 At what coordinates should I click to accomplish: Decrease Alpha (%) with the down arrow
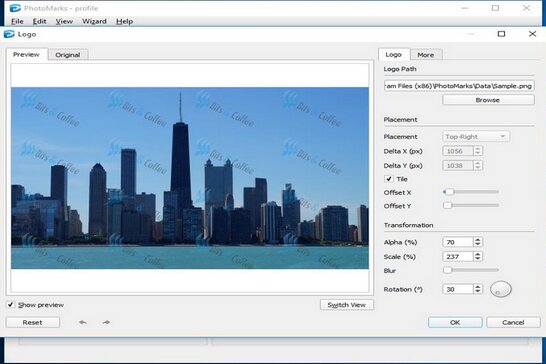pyautogui.click(x=478, y=245)
